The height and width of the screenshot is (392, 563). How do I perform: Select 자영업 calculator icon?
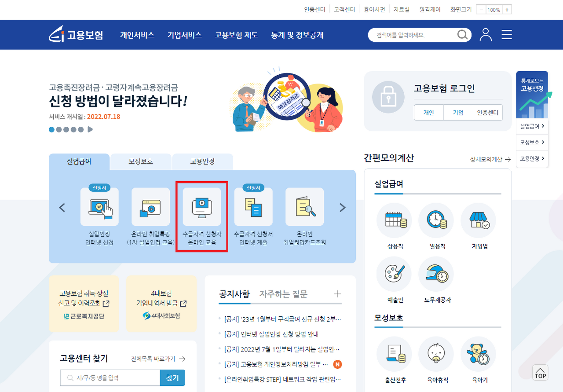(x=478, y=220)
